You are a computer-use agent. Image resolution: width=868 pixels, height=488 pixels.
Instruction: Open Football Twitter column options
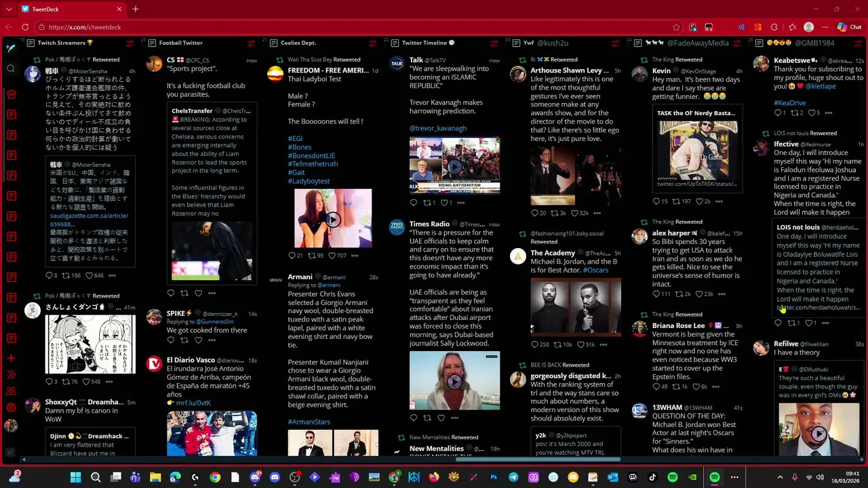point(251,43)
